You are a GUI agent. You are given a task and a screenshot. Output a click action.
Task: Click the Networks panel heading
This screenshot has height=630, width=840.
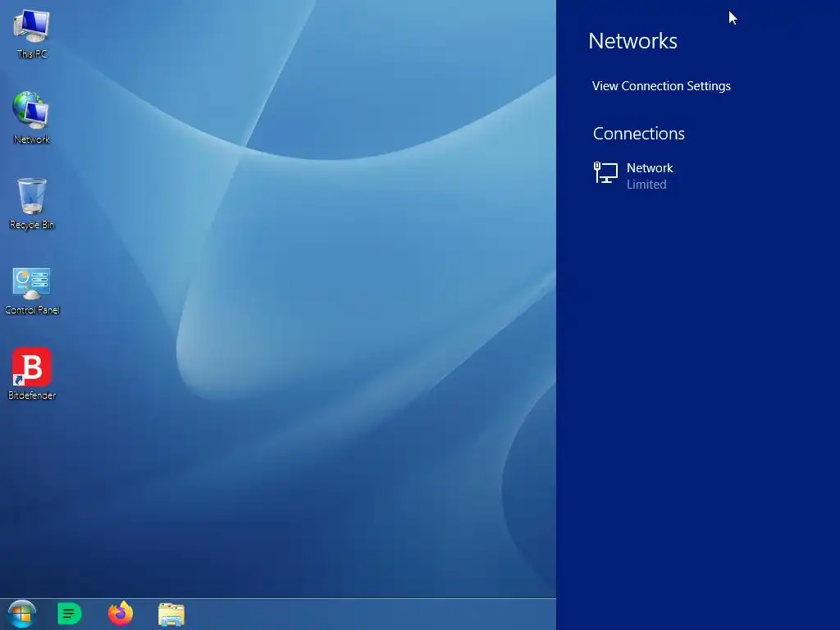(632, 41)
